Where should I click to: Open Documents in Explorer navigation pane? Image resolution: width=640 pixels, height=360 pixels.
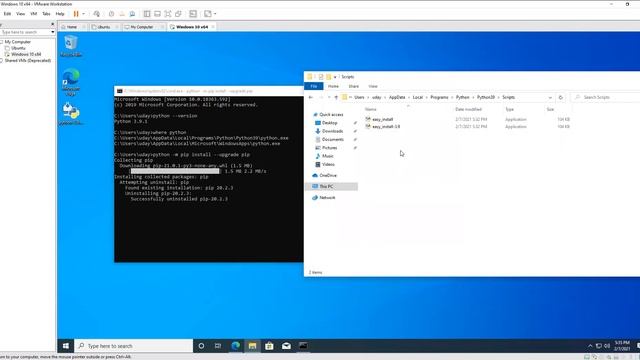[333, 140]
